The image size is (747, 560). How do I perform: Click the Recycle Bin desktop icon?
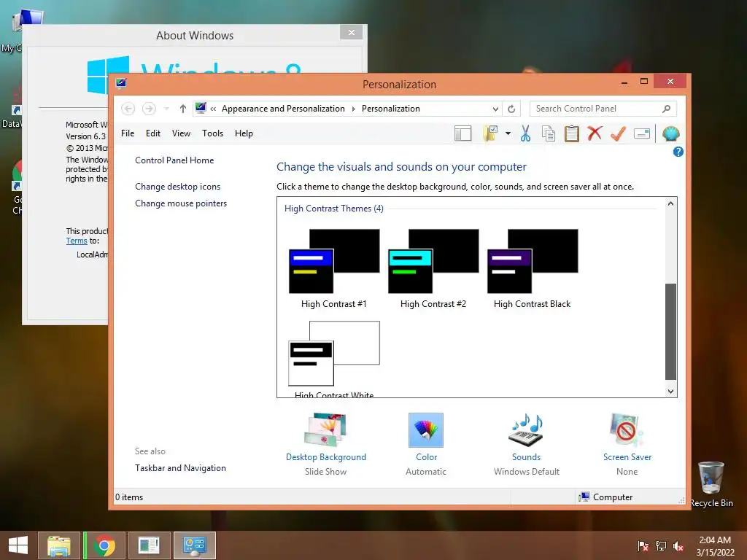(x=712, y=484)
